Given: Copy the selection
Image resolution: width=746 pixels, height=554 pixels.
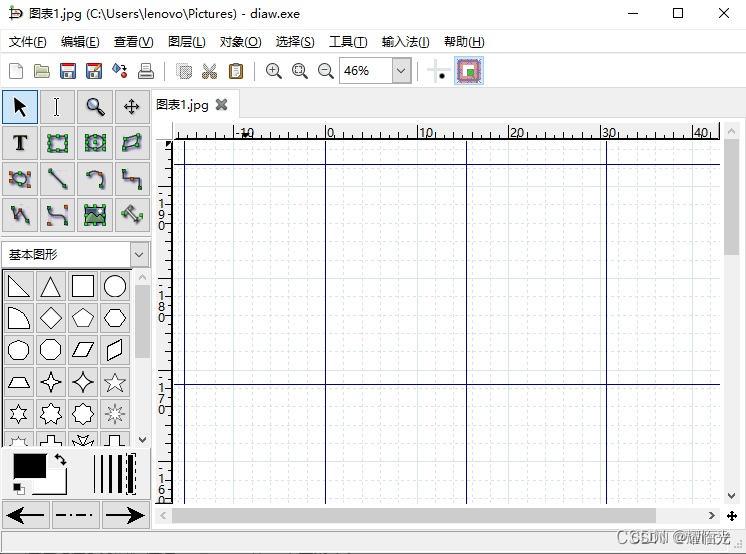Looking at the screenshot, I should click(184, 71).
